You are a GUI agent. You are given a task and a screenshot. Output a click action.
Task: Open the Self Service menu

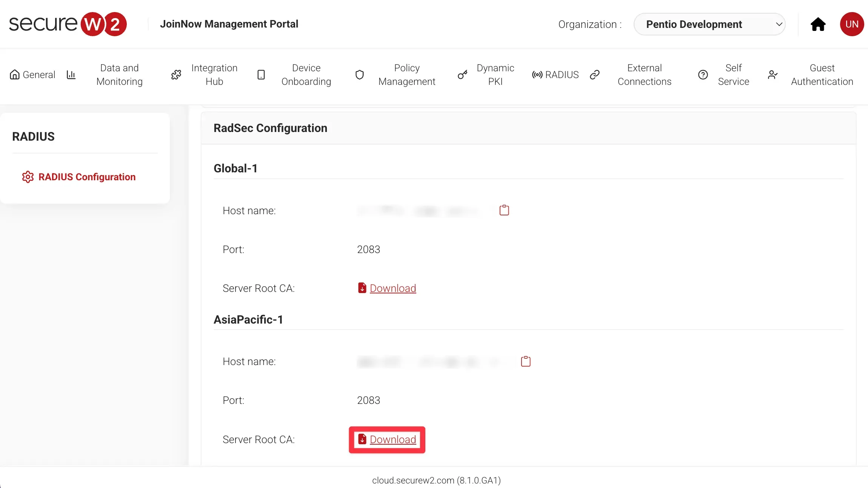click(733, 75)
